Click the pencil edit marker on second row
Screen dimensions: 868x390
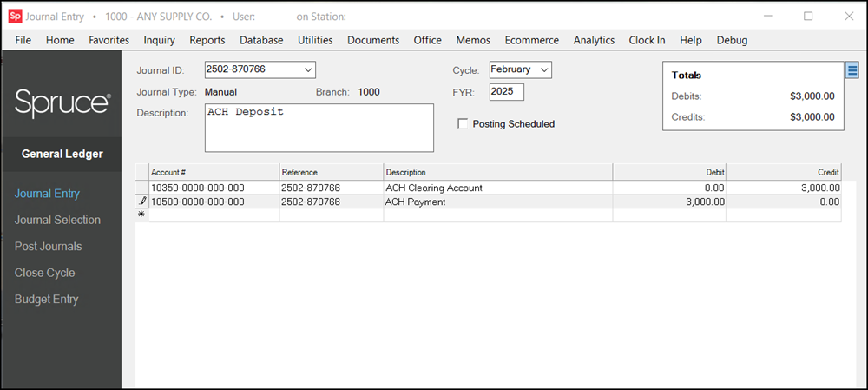pos(142,202)
